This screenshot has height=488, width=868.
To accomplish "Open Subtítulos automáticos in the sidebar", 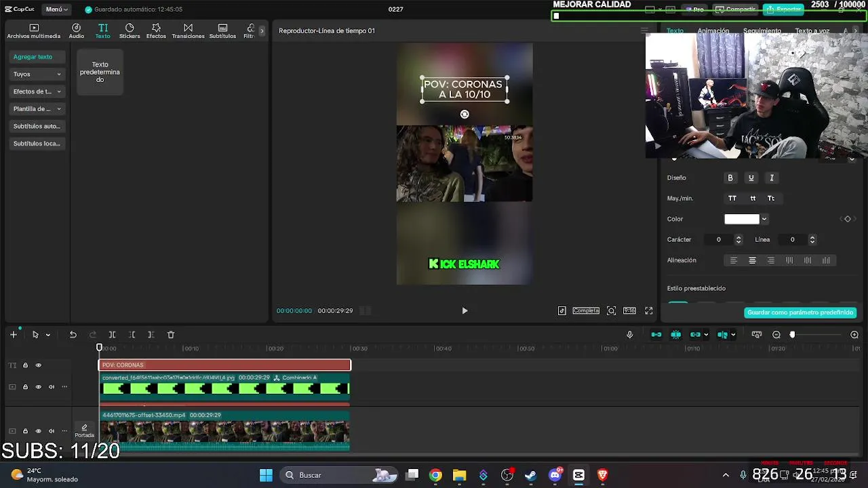I will [37, 126].
